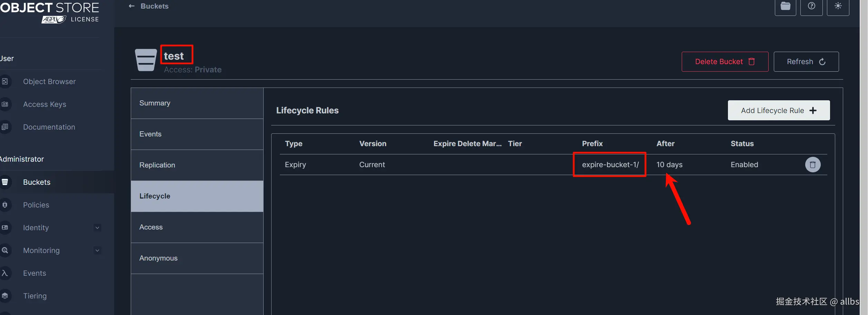The height and width of the screenshot is (315, 868).
Task: Open Policies in sidebar
Action: tap(36, 205)
